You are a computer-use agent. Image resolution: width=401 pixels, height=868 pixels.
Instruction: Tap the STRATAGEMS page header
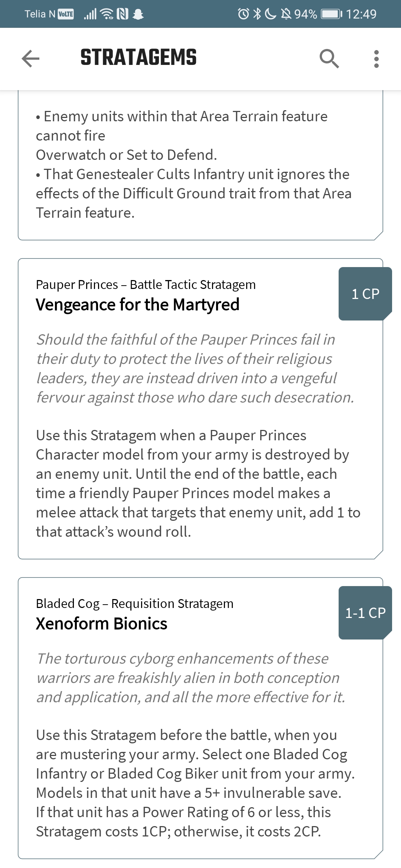pyautogui.click(x=138, y=58)
